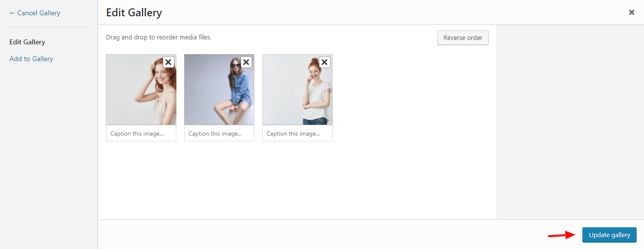Click the drag and drop instruction text

tap(159, 37)
